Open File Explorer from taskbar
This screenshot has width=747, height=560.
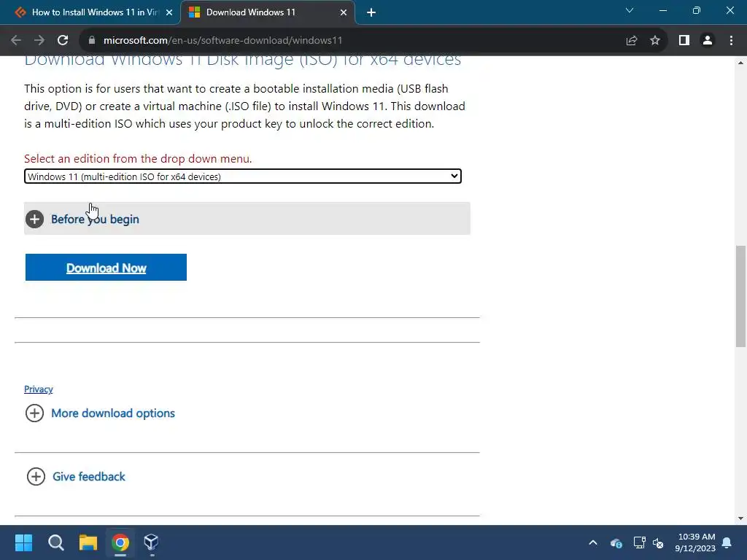88,542
